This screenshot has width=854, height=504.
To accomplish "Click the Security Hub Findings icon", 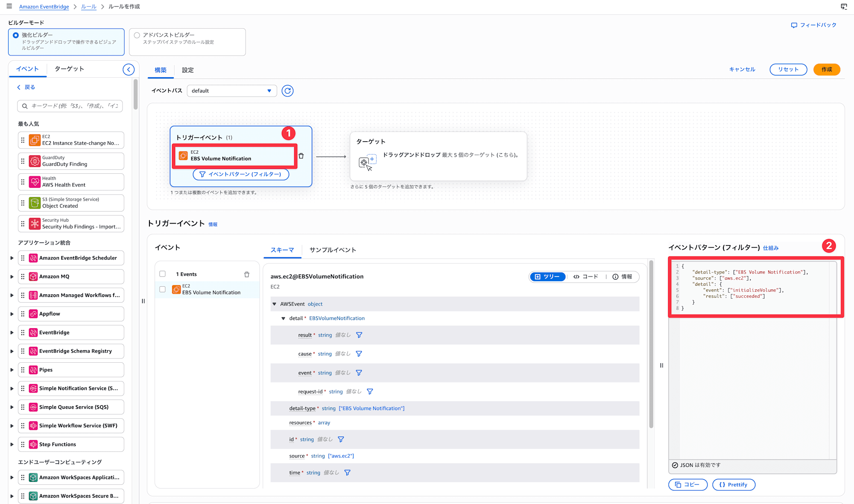I will (35, 224).
